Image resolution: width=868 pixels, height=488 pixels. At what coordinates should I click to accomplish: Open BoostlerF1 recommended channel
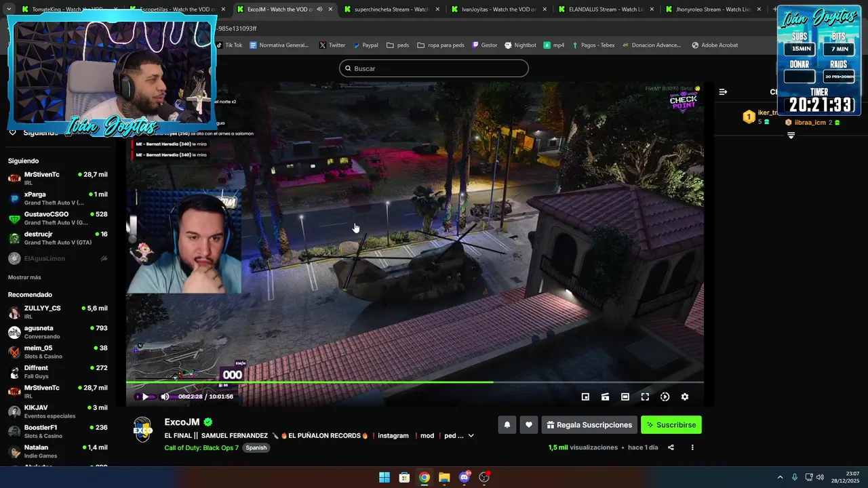pos(58,431)
